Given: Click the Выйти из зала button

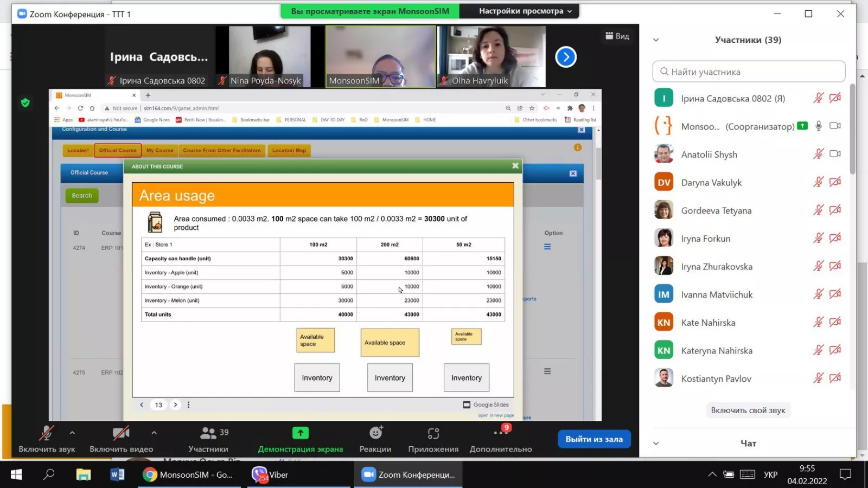Looking at the screenshot, I should 594,439.
